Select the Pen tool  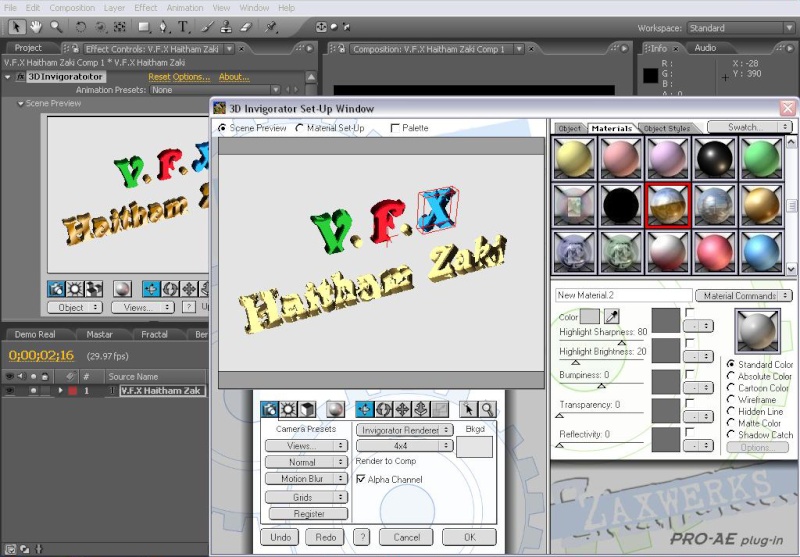pos(163,27)
